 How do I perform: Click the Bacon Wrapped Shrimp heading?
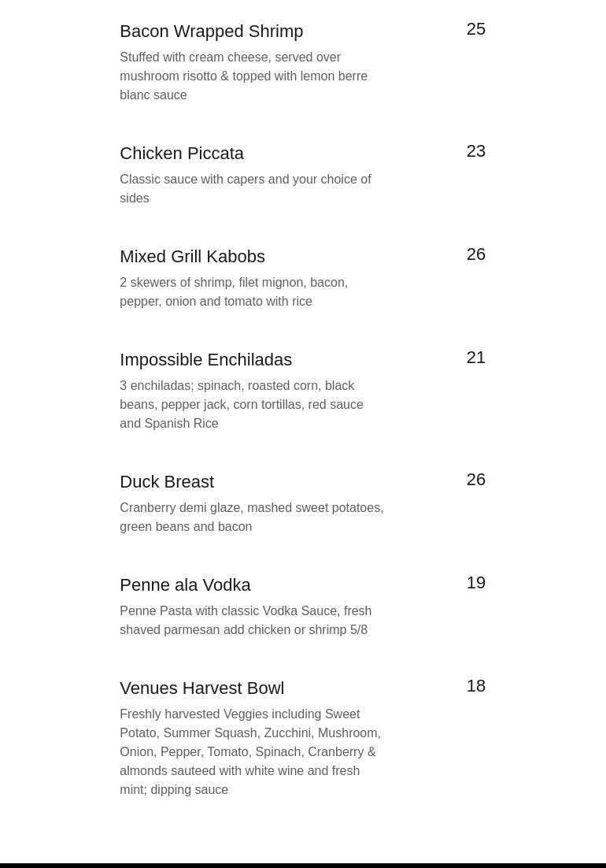211,32
